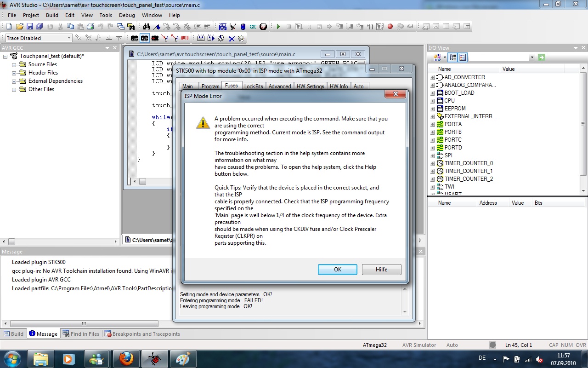Open Breakpoints and Tracepoints tab
The height and width of the screenshot is (368, 588).
tap(142, 334)
